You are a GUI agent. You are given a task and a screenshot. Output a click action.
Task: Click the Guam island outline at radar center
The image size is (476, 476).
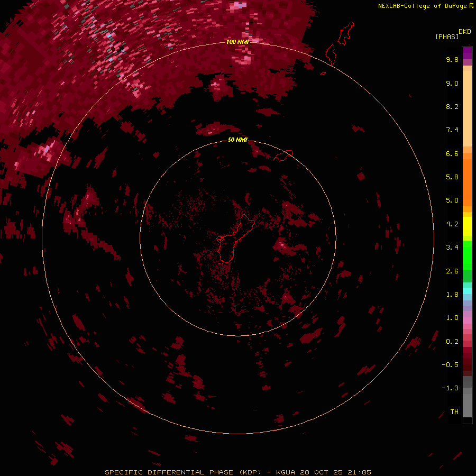coord(235,239)
